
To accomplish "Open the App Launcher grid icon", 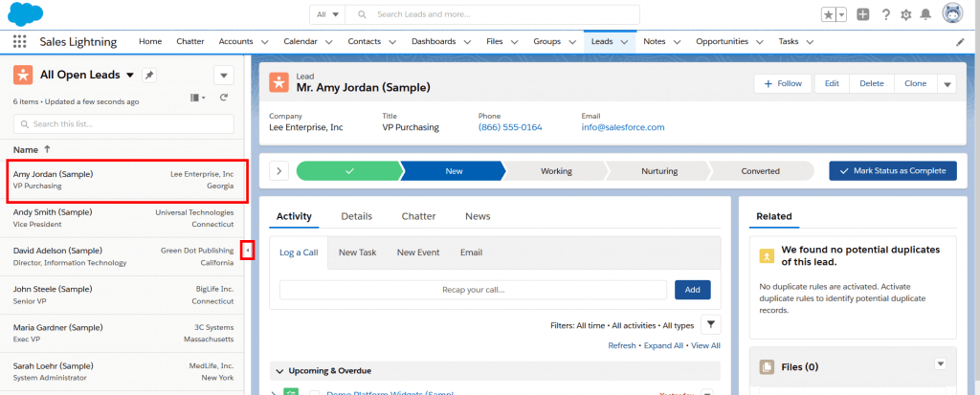I will click(20, 42).
